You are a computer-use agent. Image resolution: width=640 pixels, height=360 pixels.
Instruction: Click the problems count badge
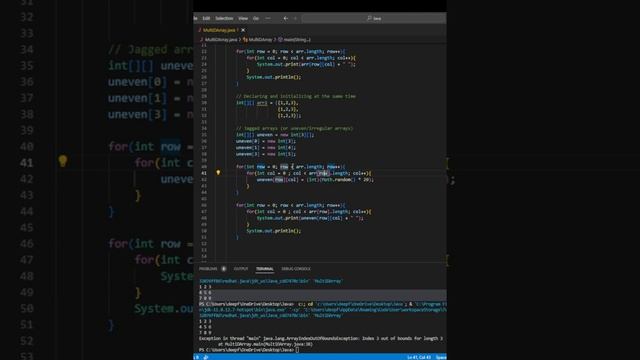(224, 269)
